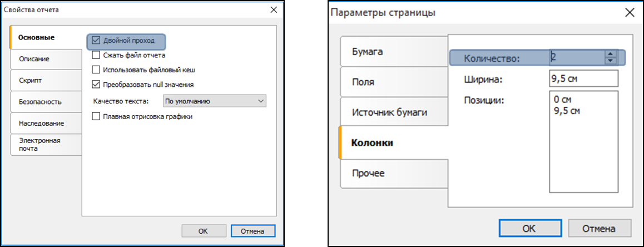Viewport: 644px width, 247px height.
Task: Open the Качество текста dropdown
Action: pyautogui.click(x=215, y=101)
